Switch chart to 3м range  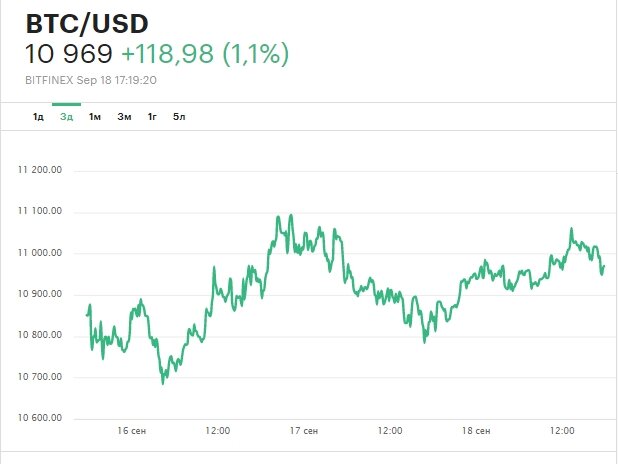point(124,117)
